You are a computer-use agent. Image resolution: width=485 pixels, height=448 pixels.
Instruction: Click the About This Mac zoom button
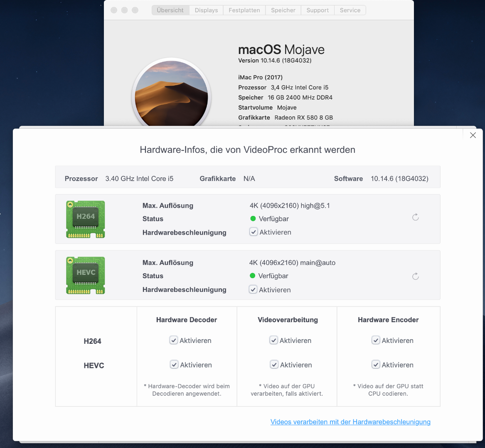(x=135, y=10)
